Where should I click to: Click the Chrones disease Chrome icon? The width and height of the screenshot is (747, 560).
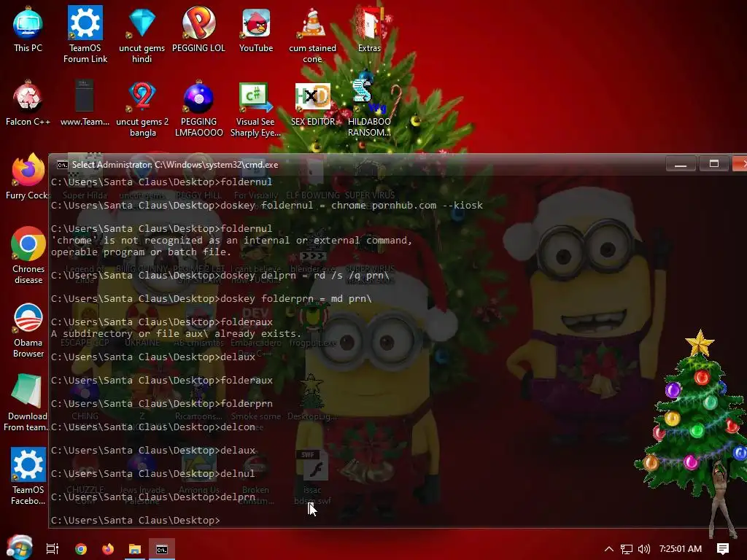click(x=28, y=255)
